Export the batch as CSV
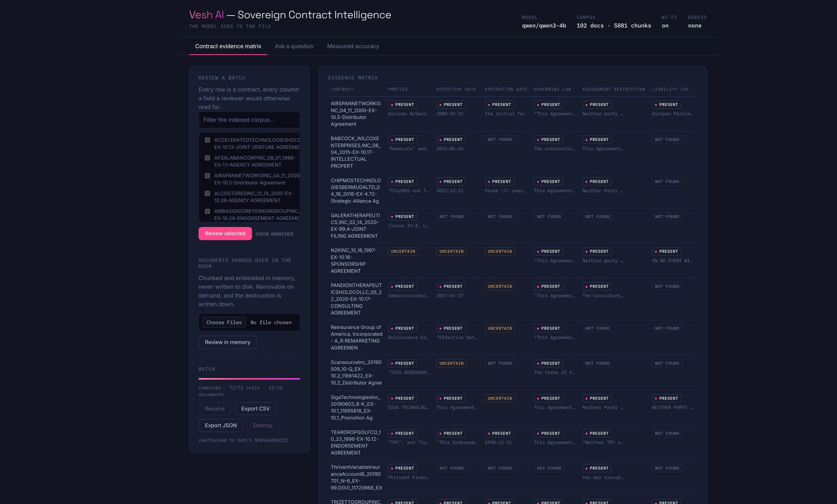 coord(255,409)
